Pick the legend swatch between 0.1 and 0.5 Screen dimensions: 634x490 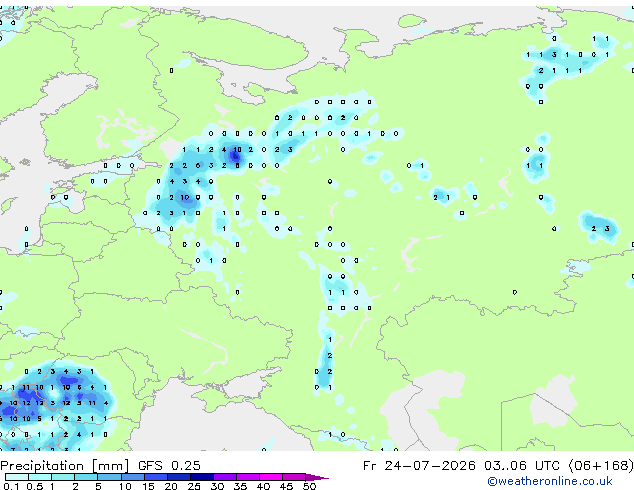[17, 477]
